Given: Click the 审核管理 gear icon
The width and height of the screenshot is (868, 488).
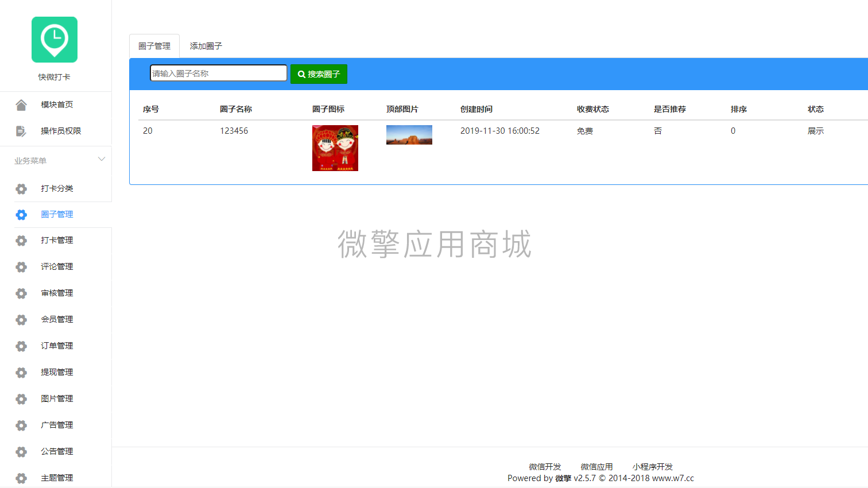Looking at the screenshot, I should click(21, 293).
